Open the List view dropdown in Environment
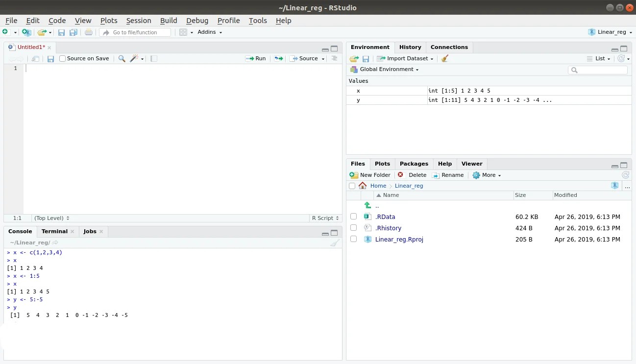The height and width of the screenshot is (364, 636). (x=598, y=59)
